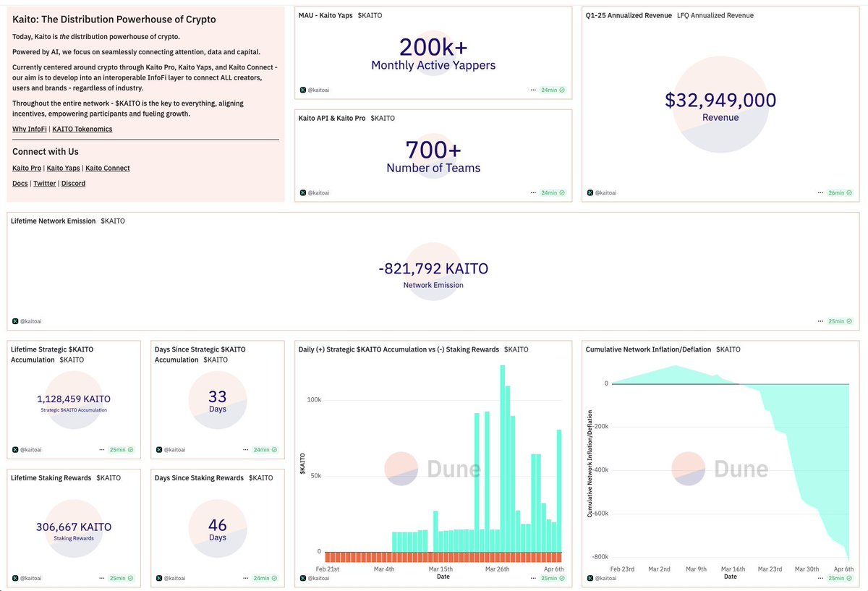This screenshot has height=591, width=868.
Task: Click the 24min refresh badge on Days Since Staking Rewards
Action: coord(265,578)
